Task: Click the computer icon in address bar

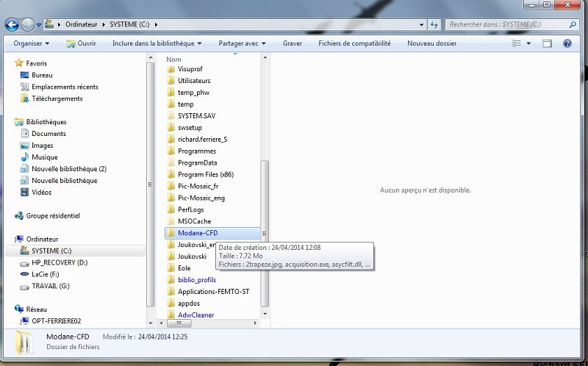Action: (x=49, y=24)
